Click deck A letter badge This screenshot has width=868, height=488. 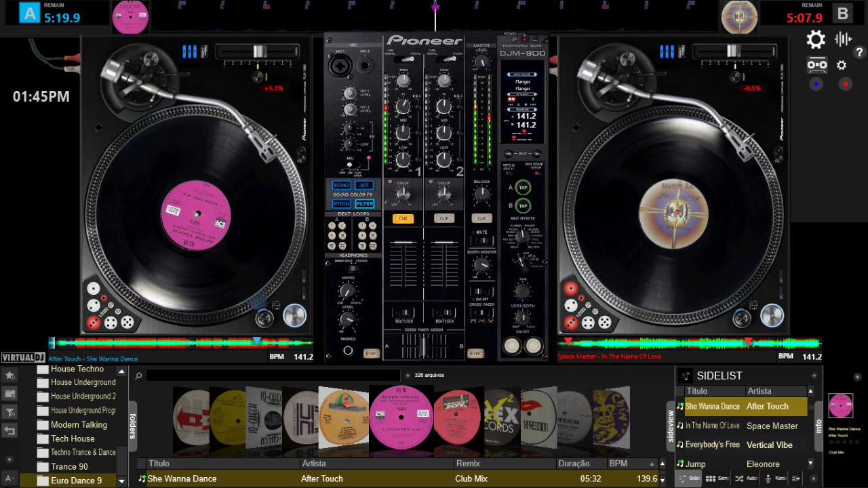tap(29, 13)
